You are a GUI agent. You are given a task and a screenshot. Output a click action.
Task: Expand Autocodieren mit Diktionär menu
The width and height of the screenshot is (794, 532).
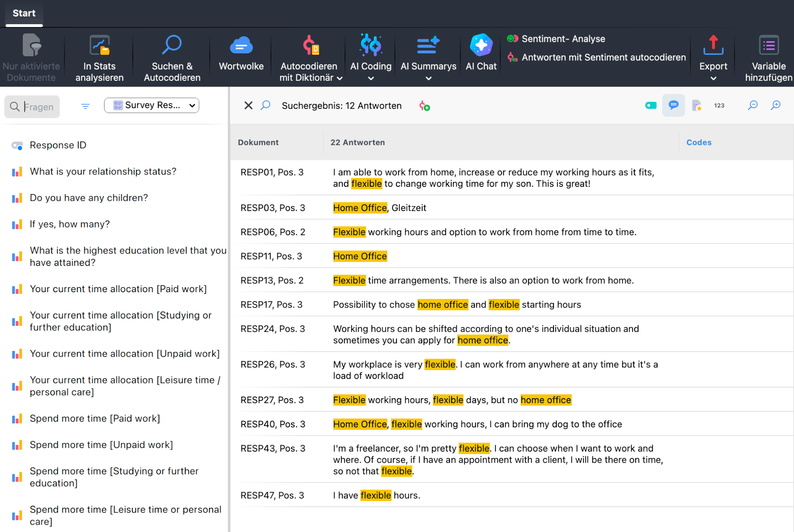tap(339, 78)
